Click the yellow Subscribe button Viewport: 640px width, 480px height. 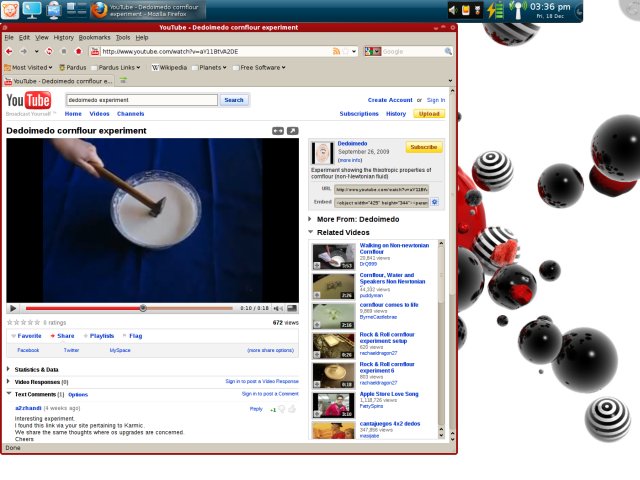[424, 147]
